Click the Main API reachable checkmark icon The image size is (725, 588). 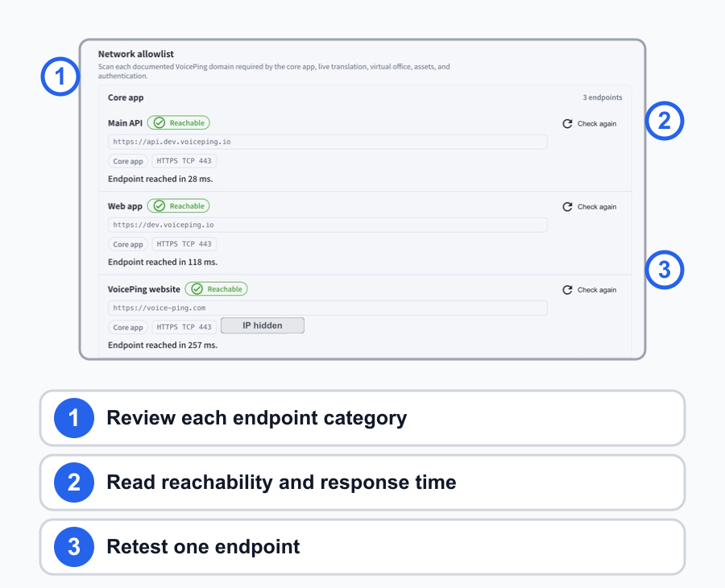[x=159, y=122]
